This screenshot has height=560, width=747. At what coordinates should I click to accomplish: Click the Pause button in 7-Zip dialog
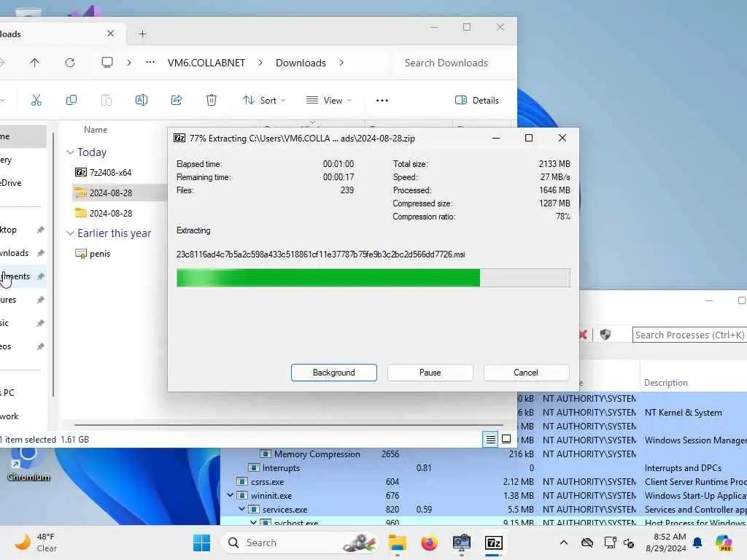click(x=430, y=373)
